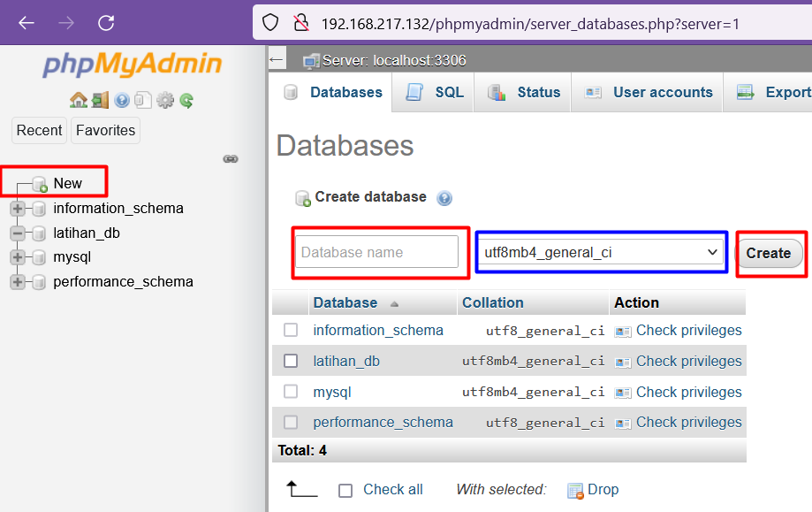Switch to the Status tab

point(523,92)
